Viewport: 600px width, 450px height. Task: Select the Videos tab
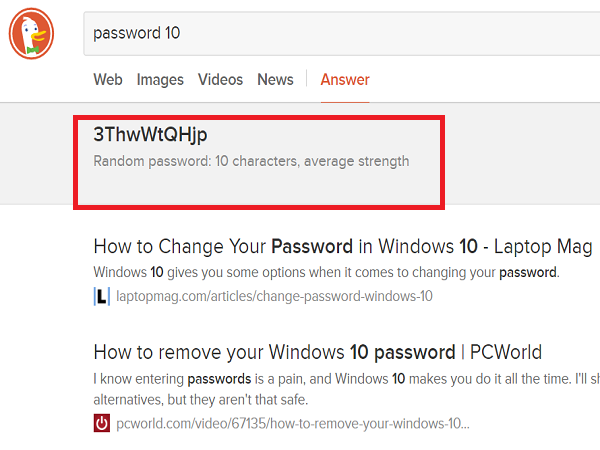(220, 80)
